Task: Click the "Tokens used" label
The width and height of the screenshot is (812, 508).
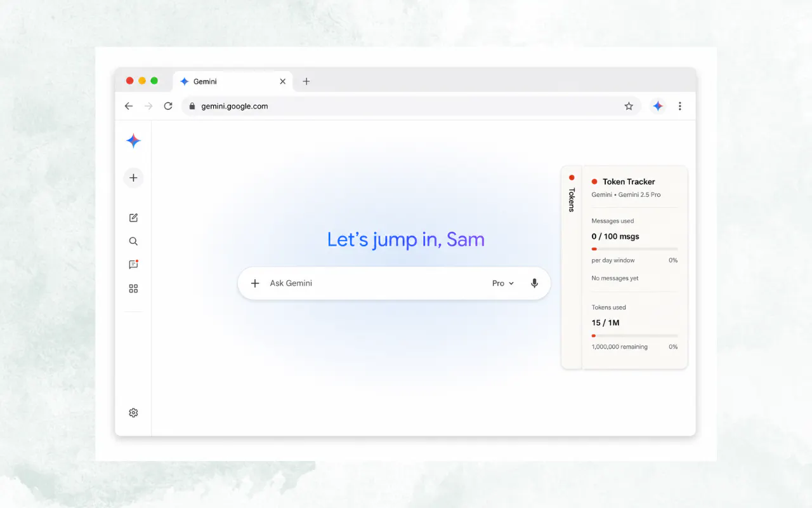Action: pos(608,307)
